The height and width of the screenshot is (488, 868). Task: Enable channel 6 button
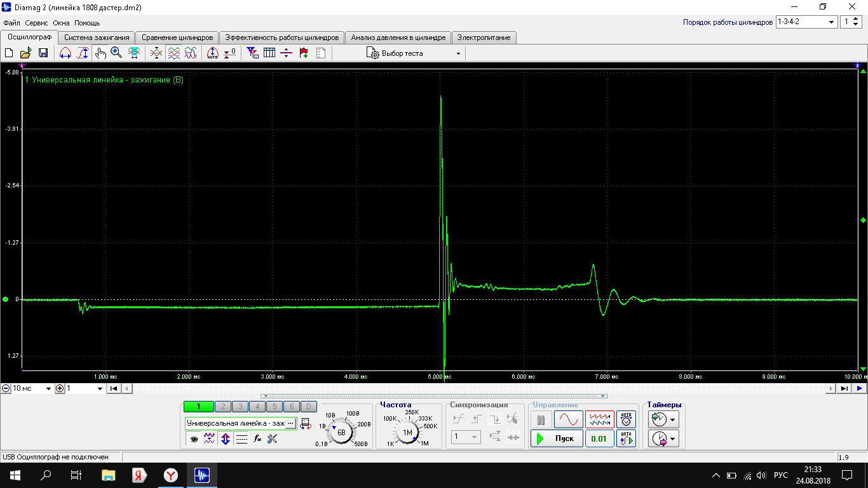[x=291, y=407]
